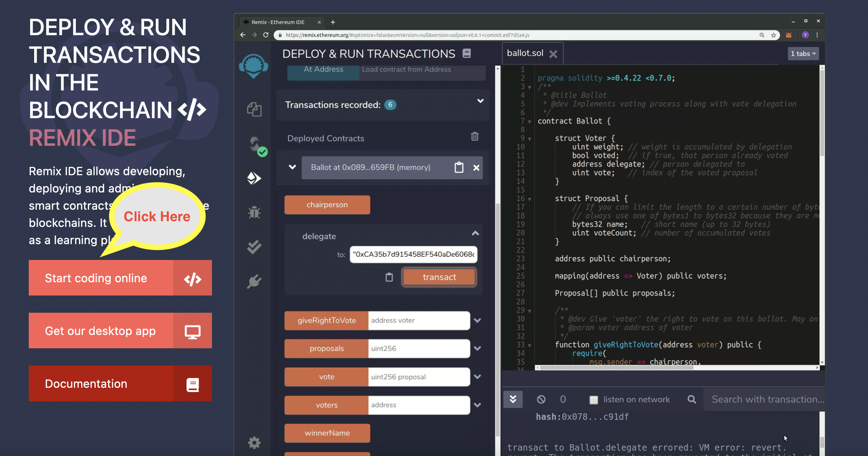Run the vote function button
The image size is (868, 456).
(327, 377)
